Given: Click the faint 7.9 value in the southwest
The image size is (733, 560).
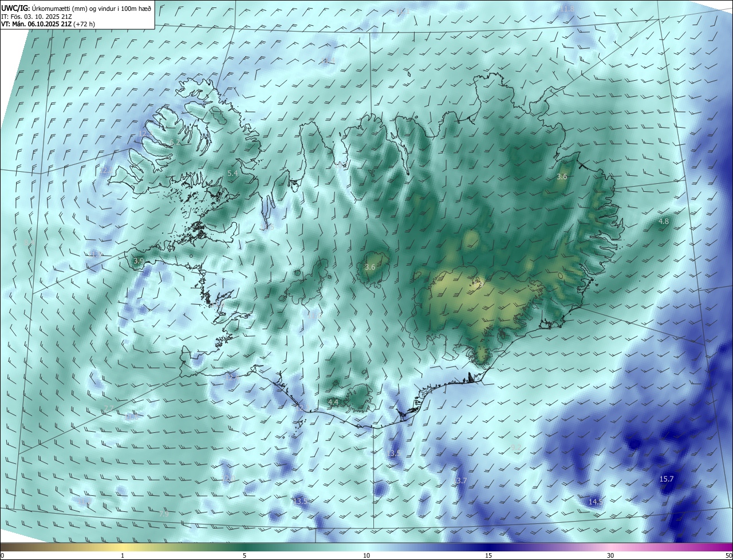Looking at the screenshot, I should tap(164, 514).
